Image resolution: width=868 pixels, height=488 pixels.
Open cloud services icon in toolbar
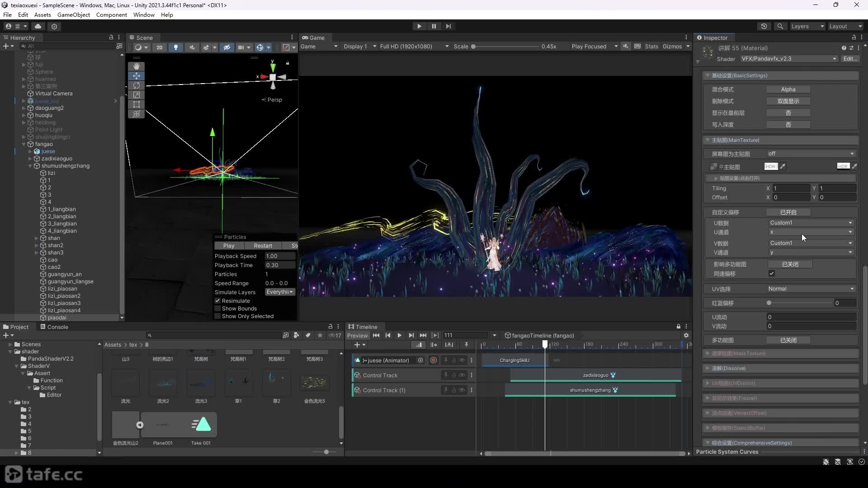[38, 26]
